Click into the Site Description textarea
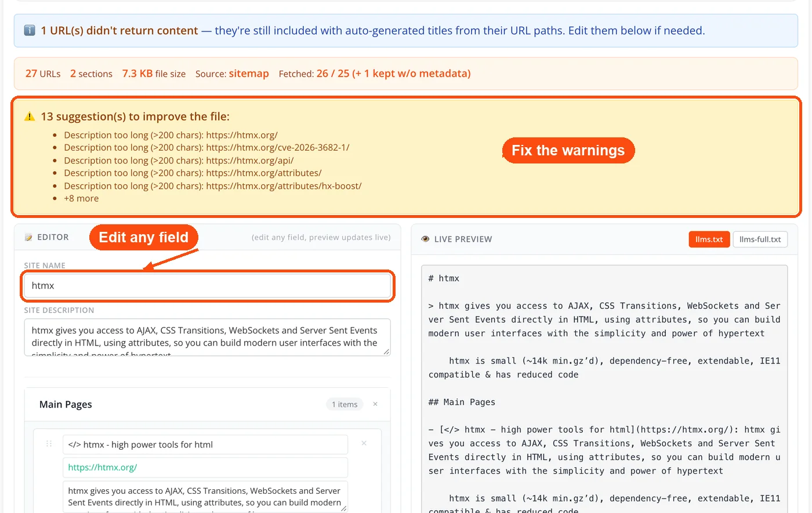Screen dimensions: 812x513 pos(207,337)
